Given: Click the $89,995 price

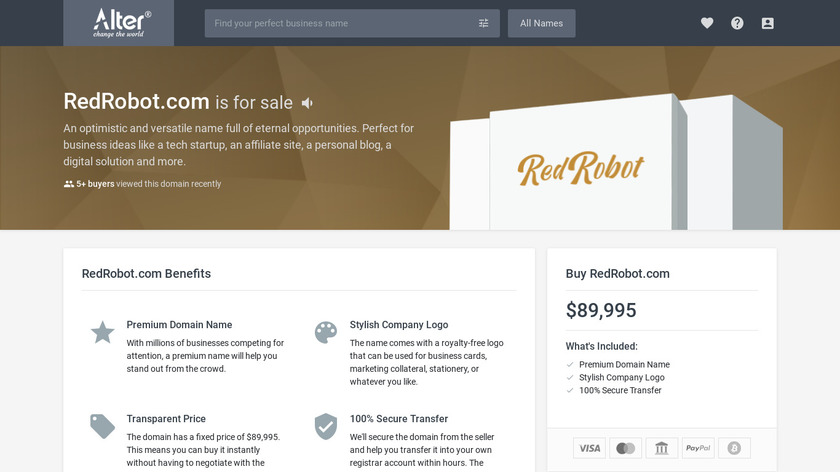Looking at the screenshot, I should click(601, 310).
